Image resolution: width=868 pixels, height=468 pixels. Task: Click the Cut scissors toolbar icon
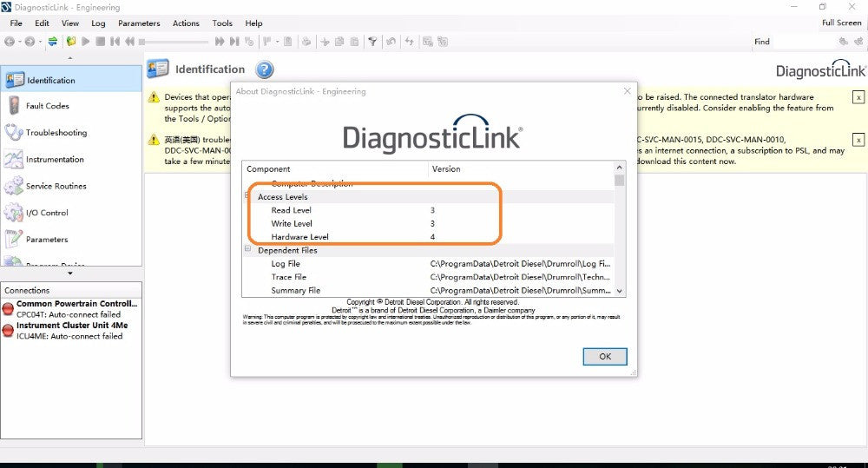point(325,42)
